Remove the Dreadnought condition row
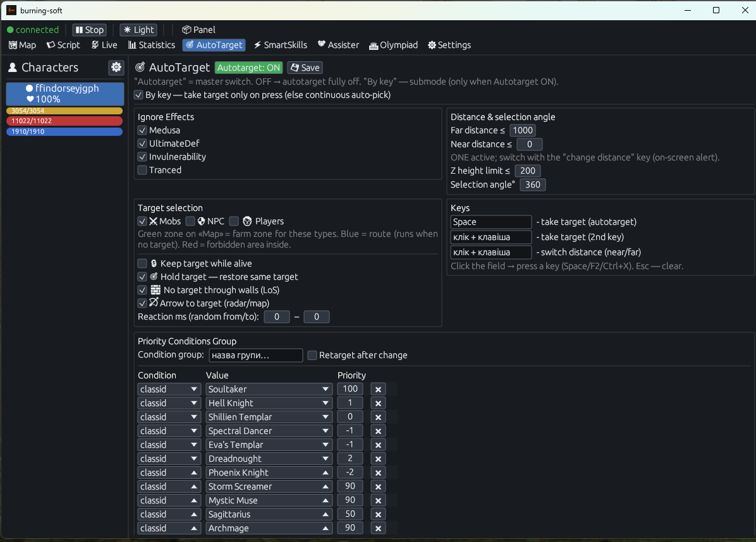756x542 pixels. 378,459
